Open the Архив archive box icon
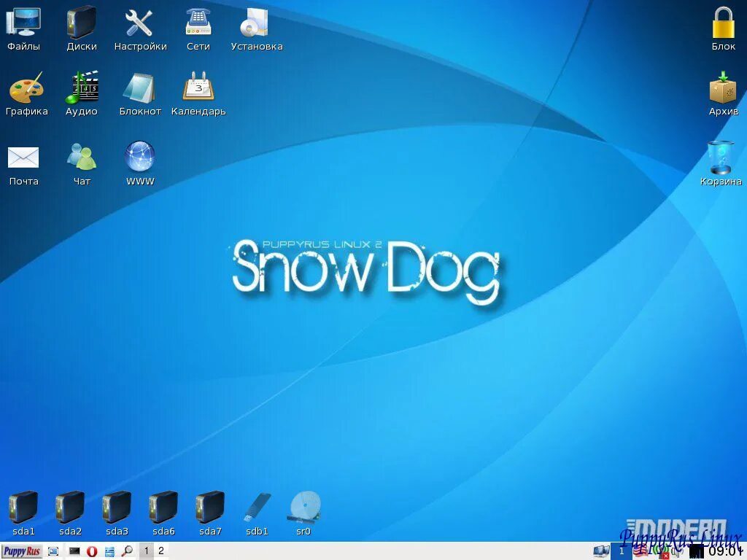The height and width of the screenshot is (560, 747). coord(723,93)
